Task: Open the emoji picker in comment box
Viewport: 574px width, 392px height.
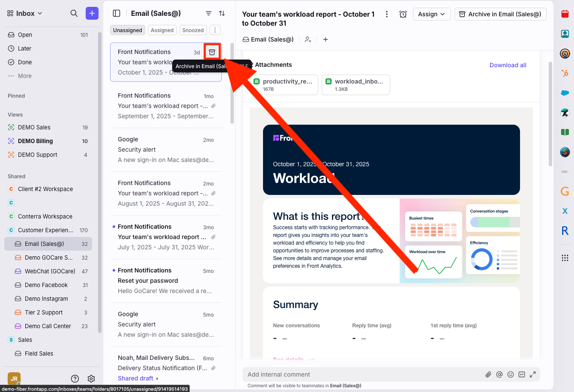Action: [510, 374]
